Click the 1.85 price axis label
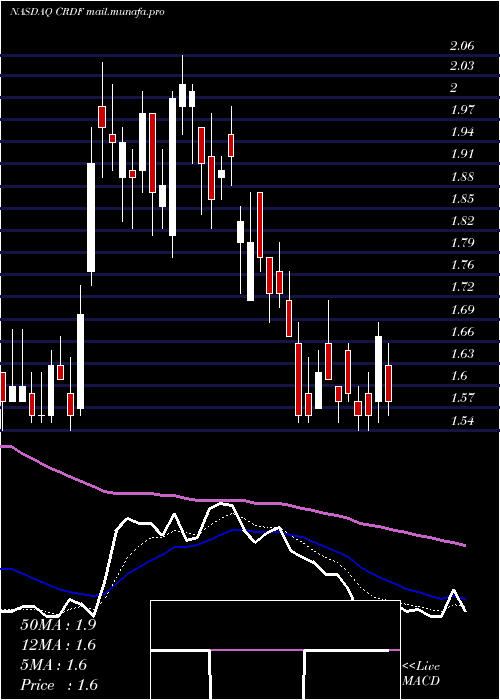Screen dimensions: 500x700 tap(462, 198)
